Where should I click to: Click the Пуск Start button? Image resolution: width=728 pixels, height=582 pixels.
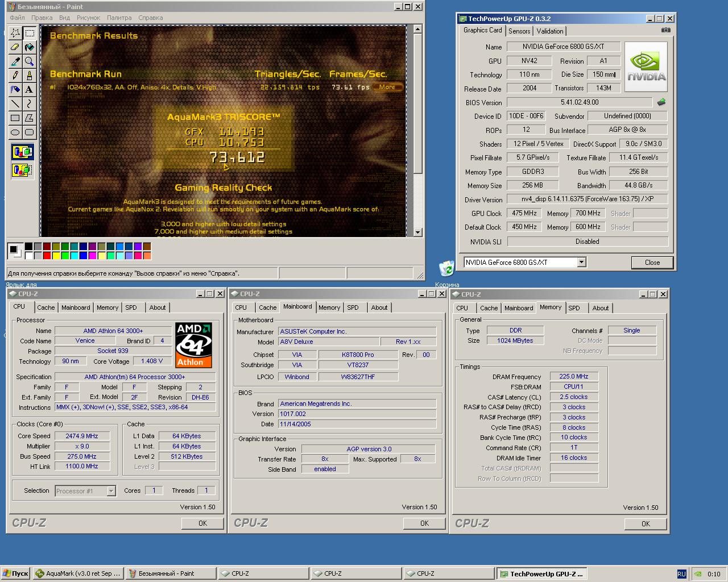point(15,573)
